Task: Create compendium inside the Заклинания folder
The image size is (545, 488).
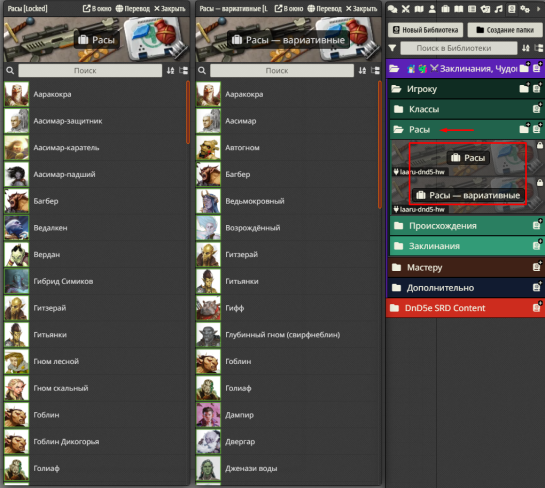Action: (537, 245)
